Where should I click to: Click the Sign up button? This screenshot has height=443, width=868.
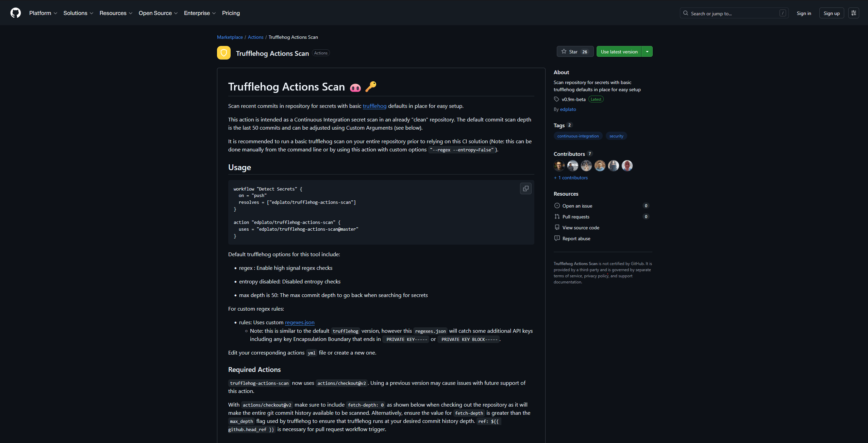[832, 13]
